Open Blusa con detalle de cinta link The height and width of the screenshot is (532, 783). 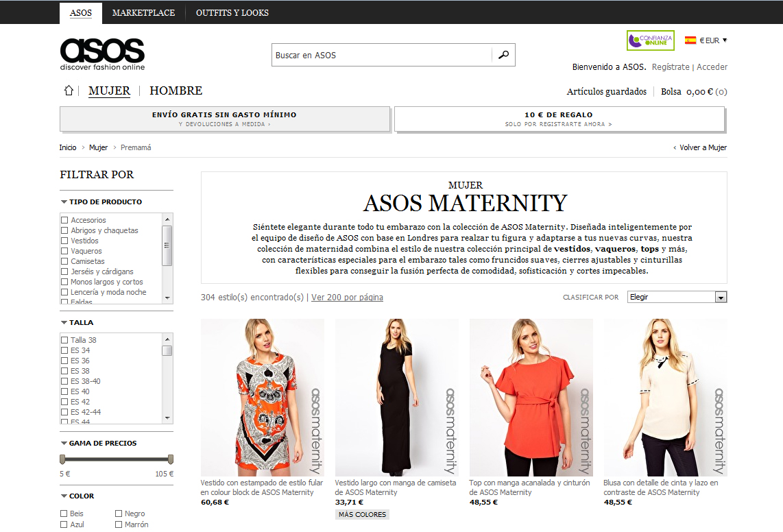tap(661, 487)
